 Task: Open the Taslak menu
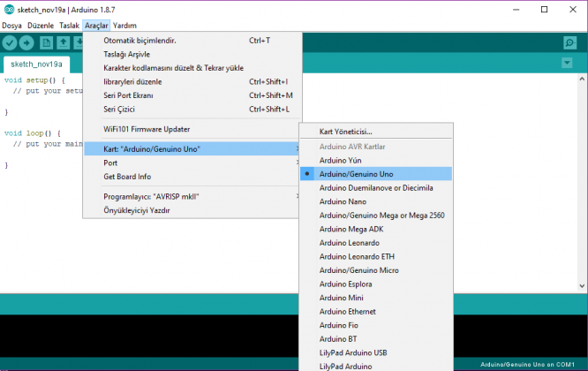coord(69,26)
